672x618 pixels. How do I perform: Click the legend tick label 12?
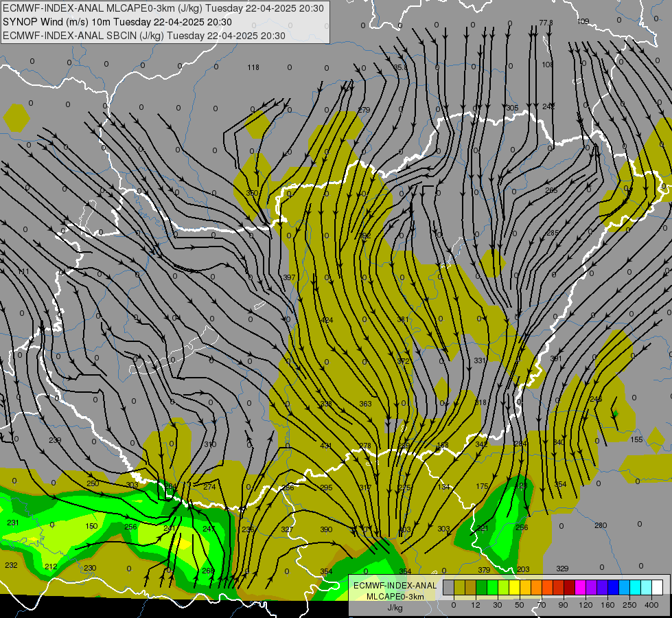click(x=475, y=605)
